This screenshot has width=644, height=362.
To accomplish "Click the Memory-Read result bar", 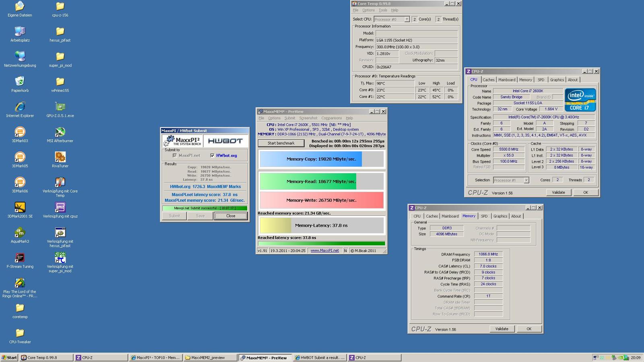I will [321, 182].
